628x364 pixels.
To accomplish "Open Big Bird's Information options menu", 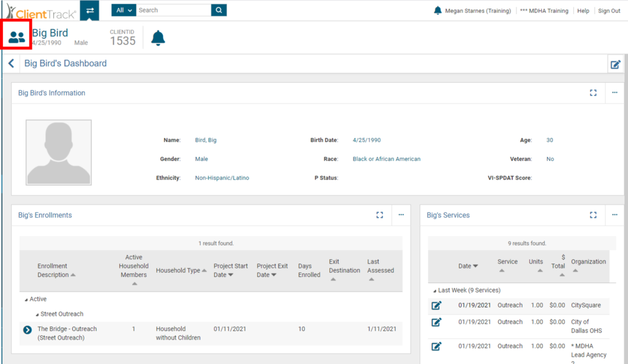I will tap(615, 93).
